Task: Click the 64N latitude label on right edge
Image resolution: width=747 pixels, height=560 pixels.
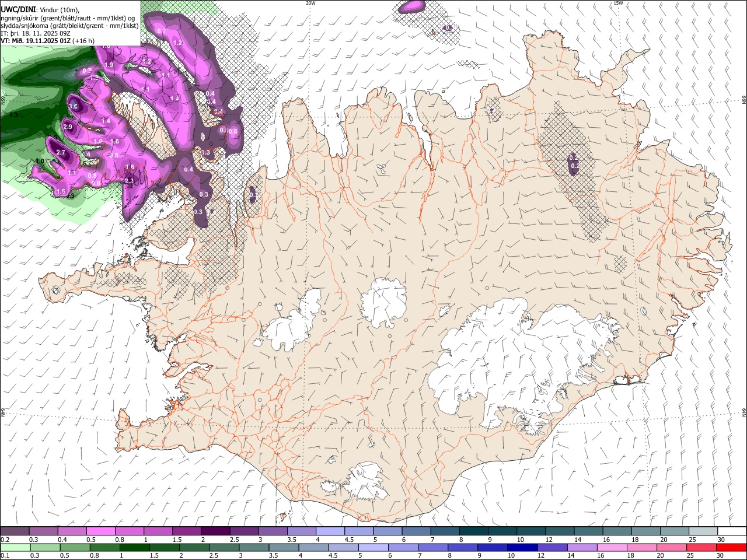Action: (x=744, y=412)
